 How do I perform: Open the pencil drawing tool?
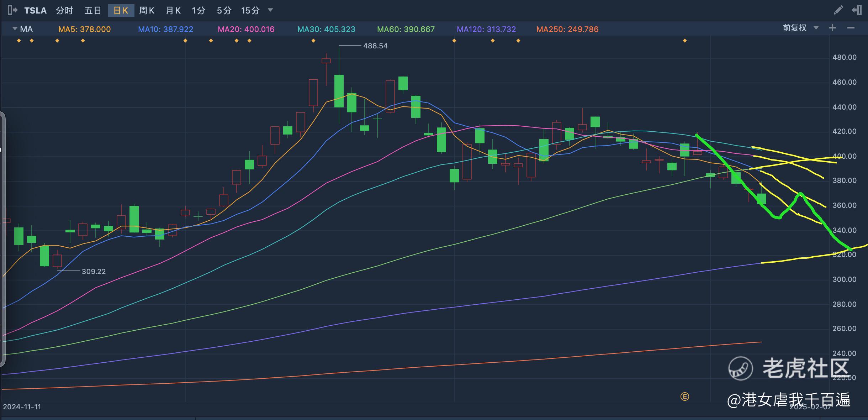coord(838,10)
